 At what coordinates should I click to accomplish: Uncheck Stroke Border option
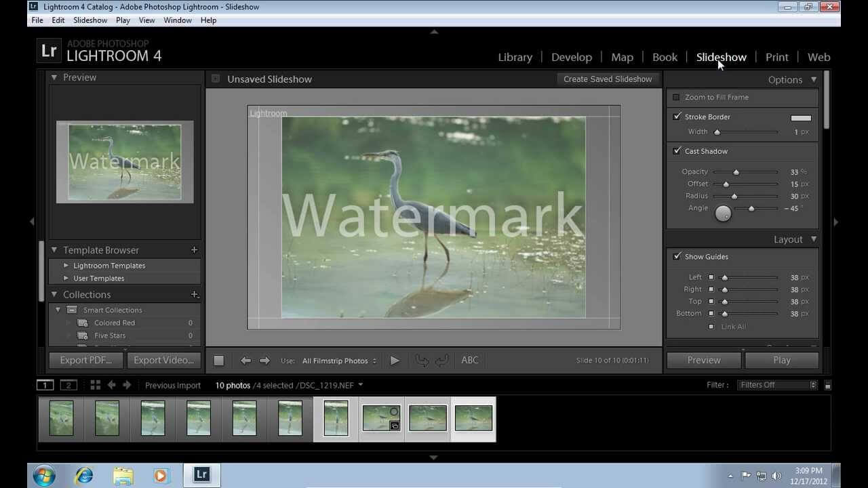pyautogui.click(x=676, y=117)
